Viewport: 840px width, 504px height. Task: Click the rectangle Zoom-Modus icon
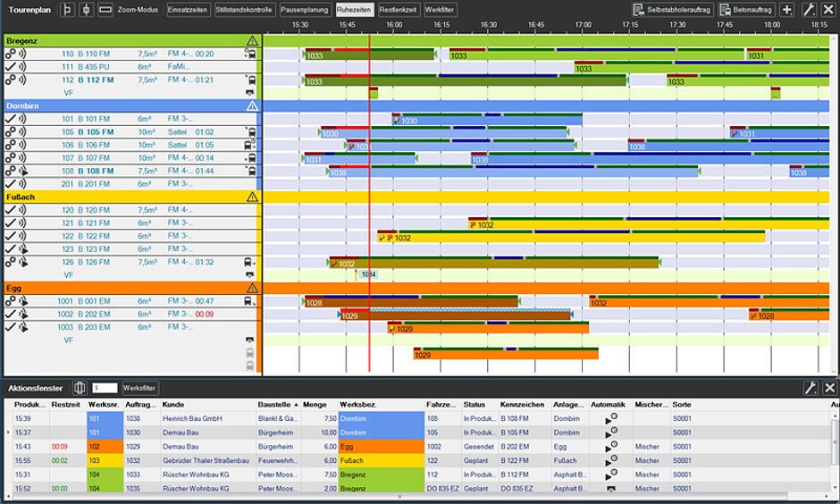tap(105, 9)
